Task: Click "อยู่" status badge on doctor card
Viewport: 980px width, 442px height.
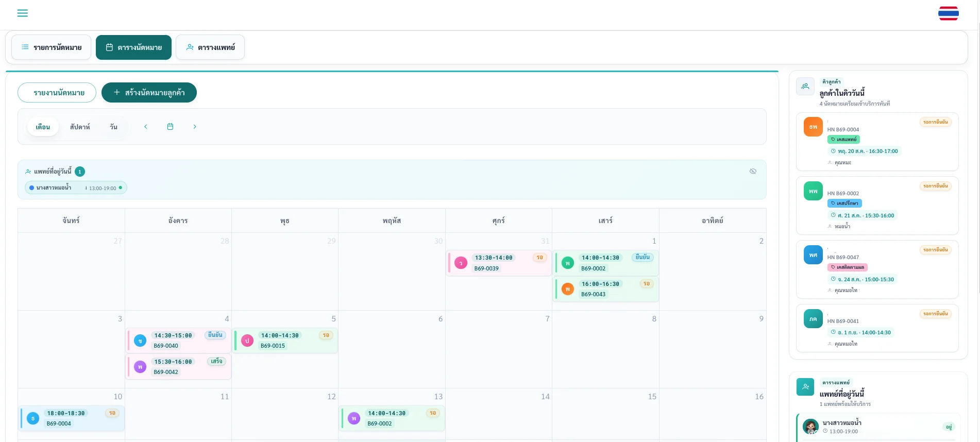Action: (949, 427)
